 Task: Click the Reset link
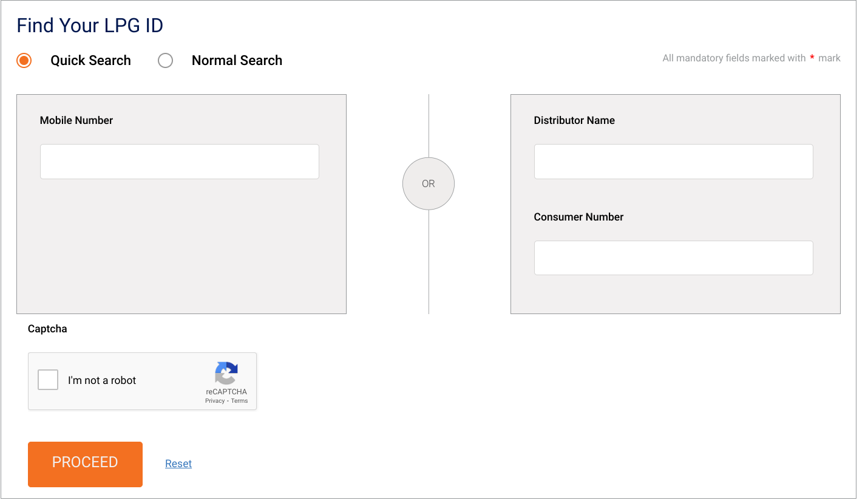coord(178,464)
